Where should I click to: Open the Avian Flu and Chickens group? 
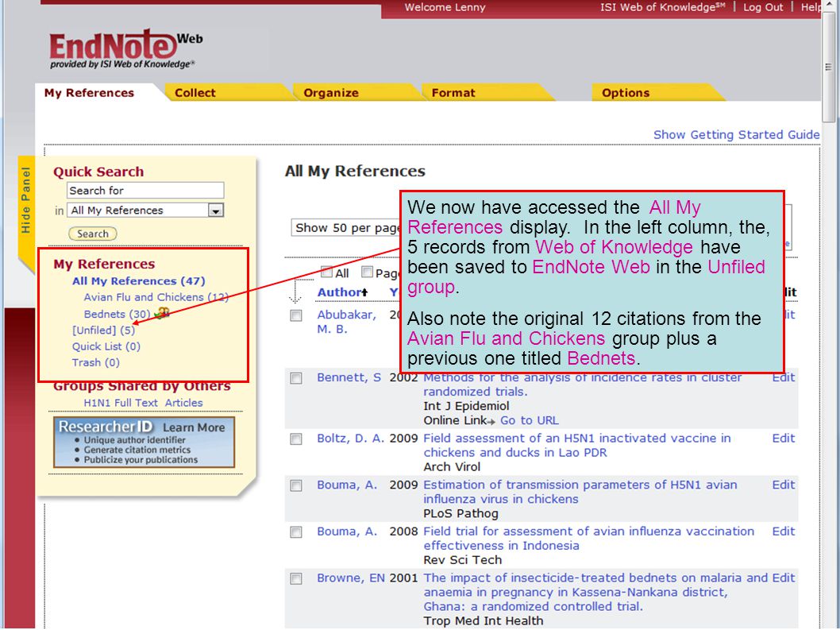(x=156, y=297)
